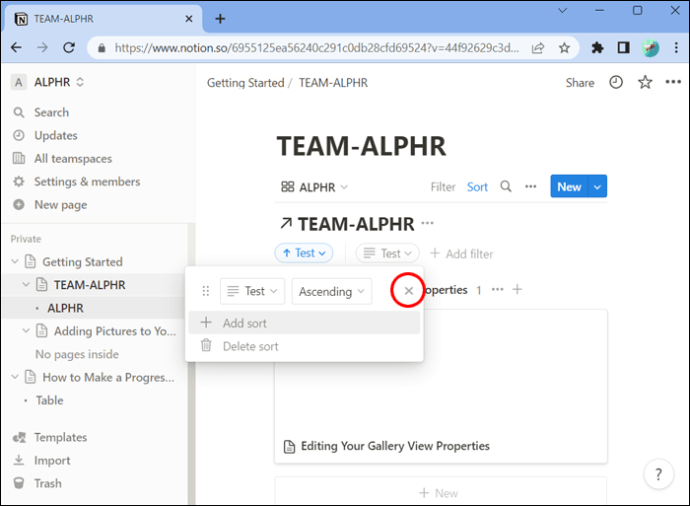Click TEAM-ALPHR in the breadcrumb

[333, 83]
